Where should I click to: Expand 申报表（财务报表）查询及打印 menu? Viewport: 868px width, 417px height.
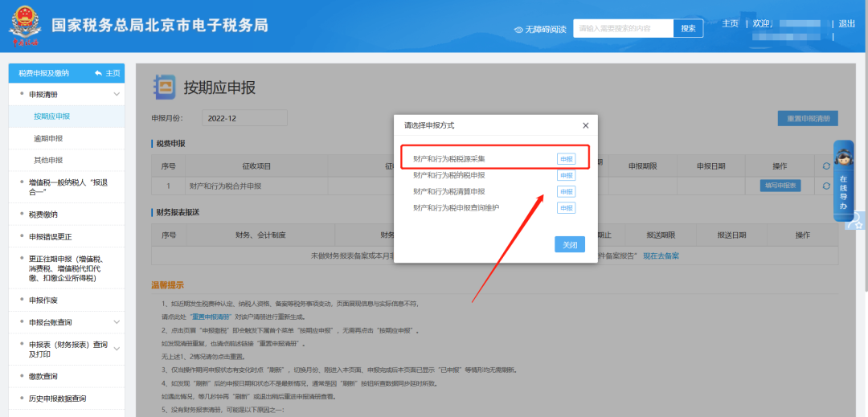117,349
